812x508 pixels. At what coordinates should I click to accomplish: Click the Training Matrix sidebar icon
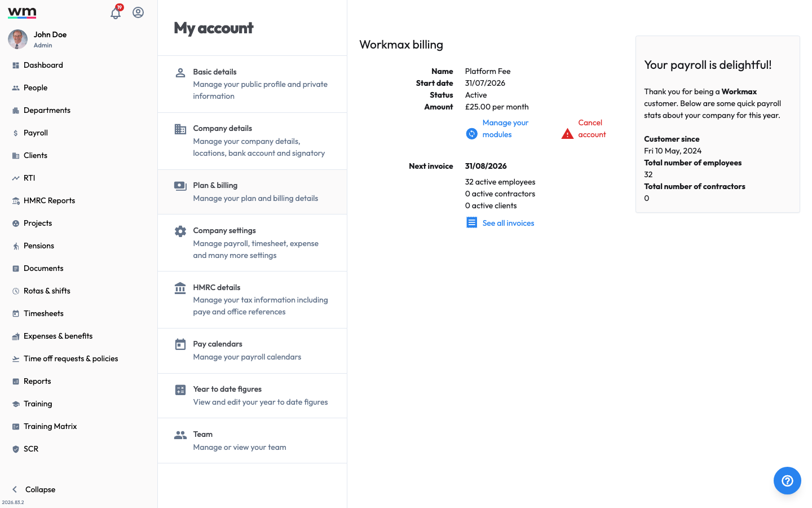tap(16, 427)
